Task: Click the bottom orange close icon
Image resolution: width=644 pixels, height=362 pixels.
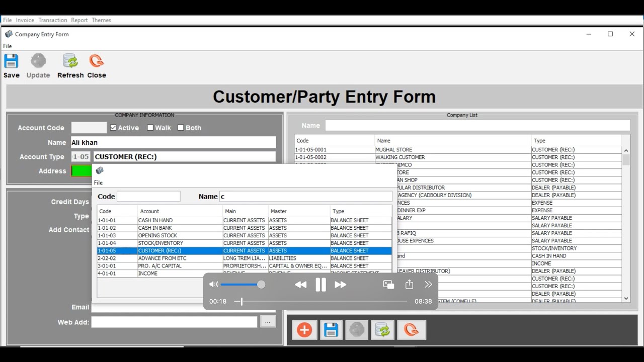Action: click(412, 330)
